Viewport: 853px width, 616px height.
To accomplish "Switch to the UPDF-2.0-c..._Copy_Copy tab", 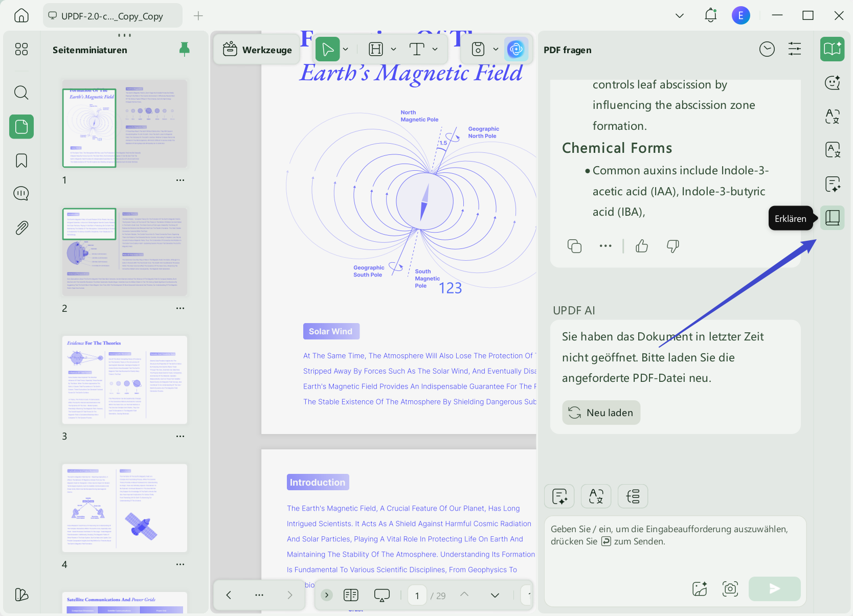I will (113, 16).
